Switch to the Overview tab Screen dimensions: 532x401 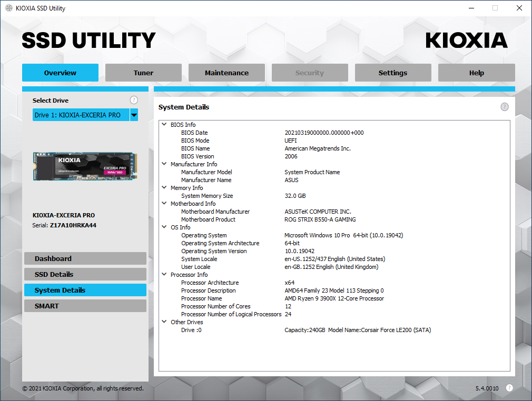pyautogui.click(x=61, y=73)
